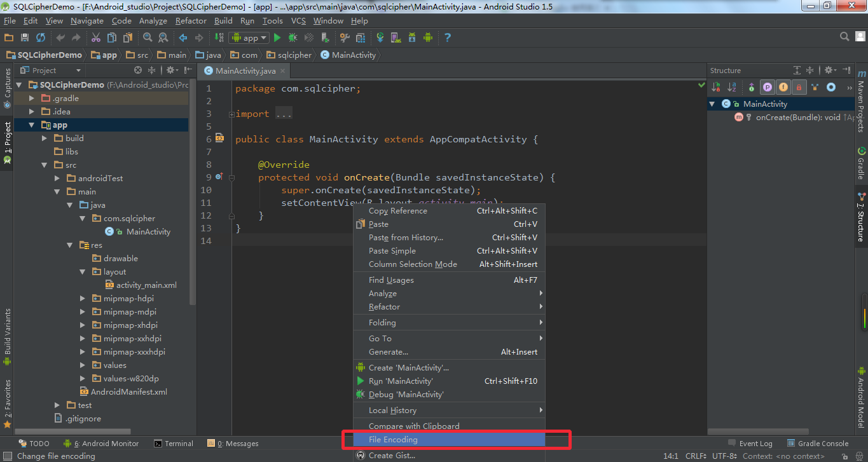Collapse the src folder node
Image resolution: width=868 pixels, height=462 pixels.
(45, 165)
